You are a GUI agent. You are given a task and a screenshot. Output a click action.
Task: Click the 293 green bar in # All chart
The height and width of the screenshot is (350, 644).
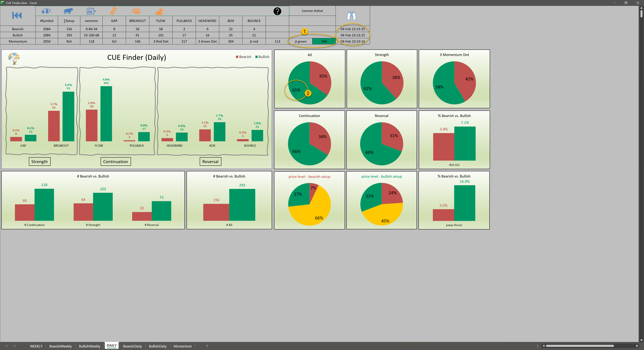pyautogui.click(x=242, y=205)
